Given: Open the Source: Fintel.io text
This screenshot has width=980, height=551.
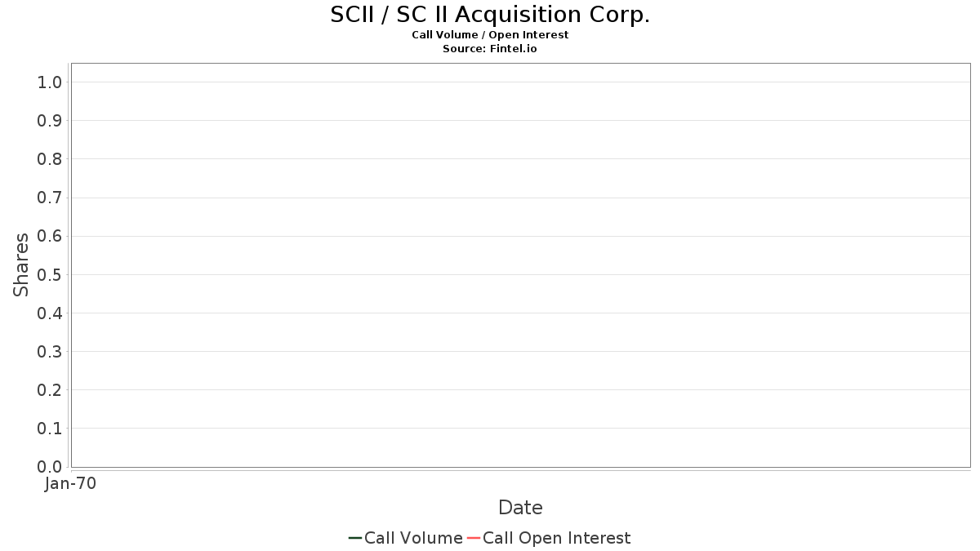Looking at the screenshot, I should click(490, 49).
